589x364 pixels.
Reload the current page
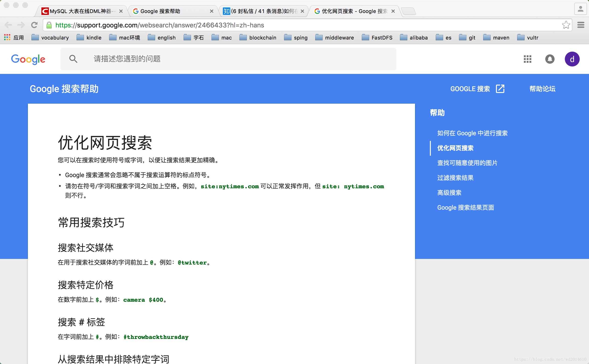(34, 25)
